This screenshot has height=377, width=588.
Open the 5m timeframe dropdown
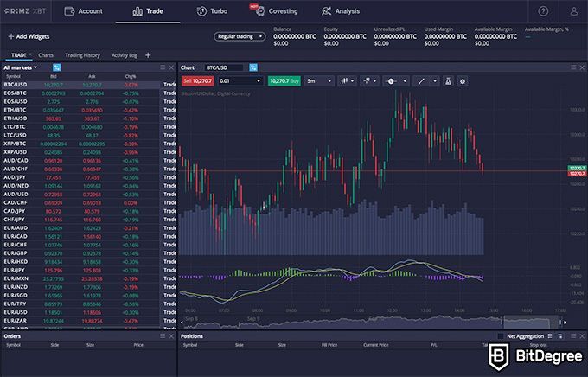[x=319, y=81]
